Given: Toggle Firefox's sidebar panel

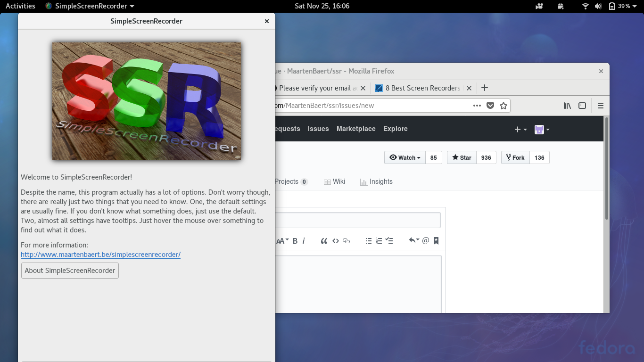Looking at the screenshot, I should (582, 105).
